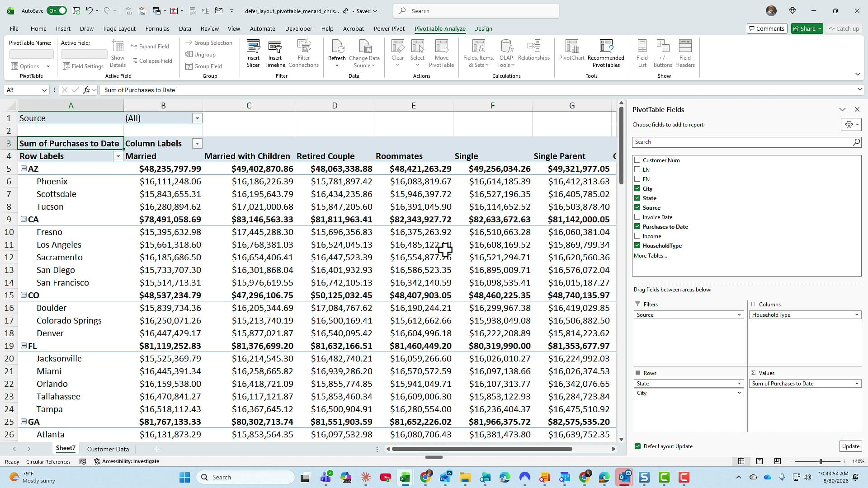Open the Comments pane button

(x=767, y=28)
